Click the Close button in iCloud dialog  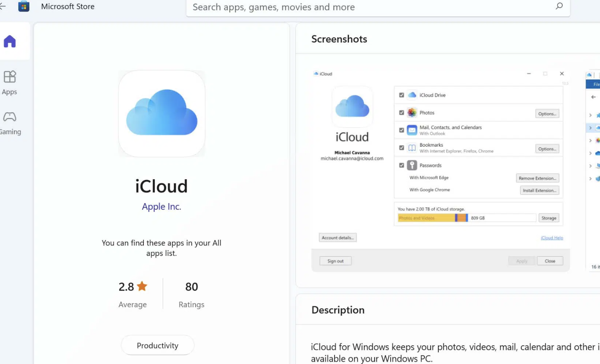pyautogui.click(x=550, y=261)
